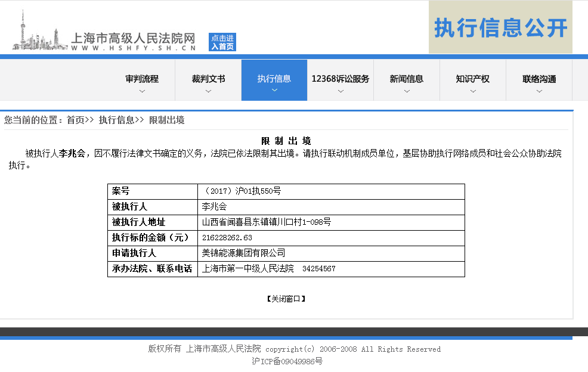Open the 联络沟通 menu
The width and height of the screenshot is (588, 372).
(x=539, y=80)
